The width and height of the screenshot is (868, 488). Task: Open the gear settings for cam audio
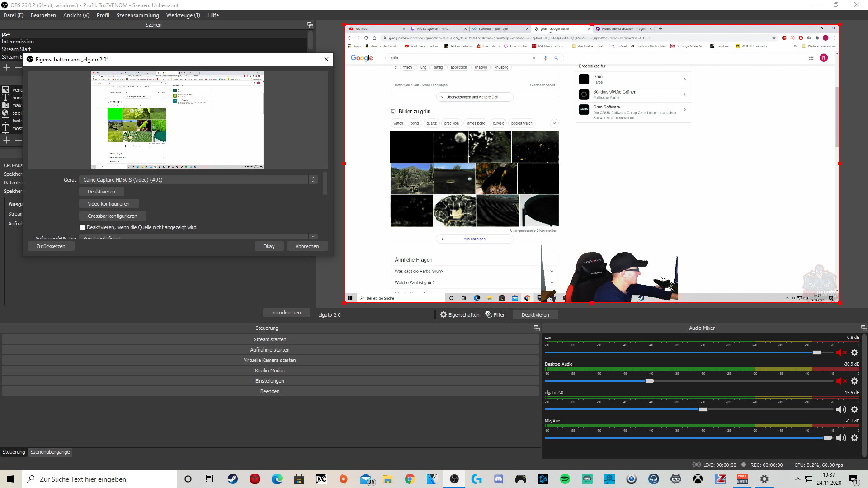coord(854,352)
